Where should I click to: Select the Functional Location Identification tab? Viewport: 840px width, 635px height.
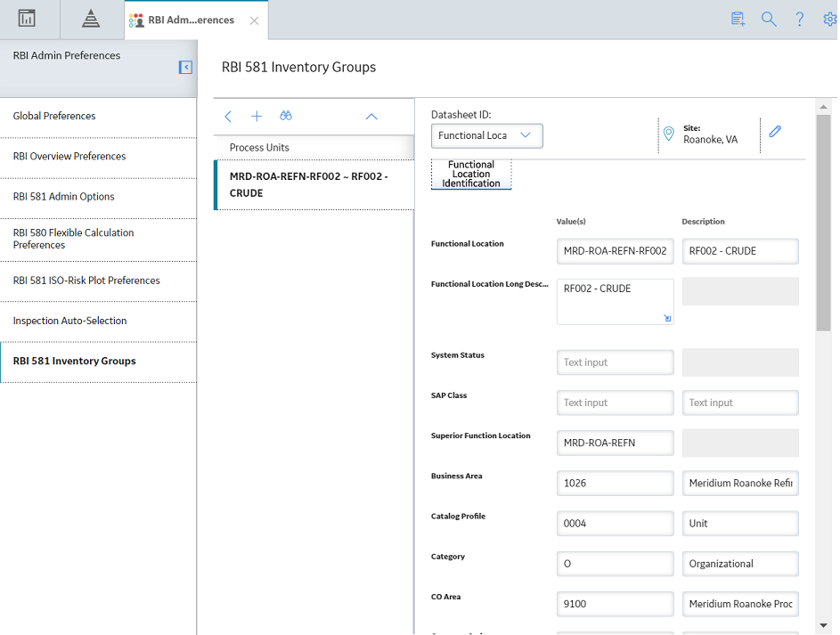[471, 174]
